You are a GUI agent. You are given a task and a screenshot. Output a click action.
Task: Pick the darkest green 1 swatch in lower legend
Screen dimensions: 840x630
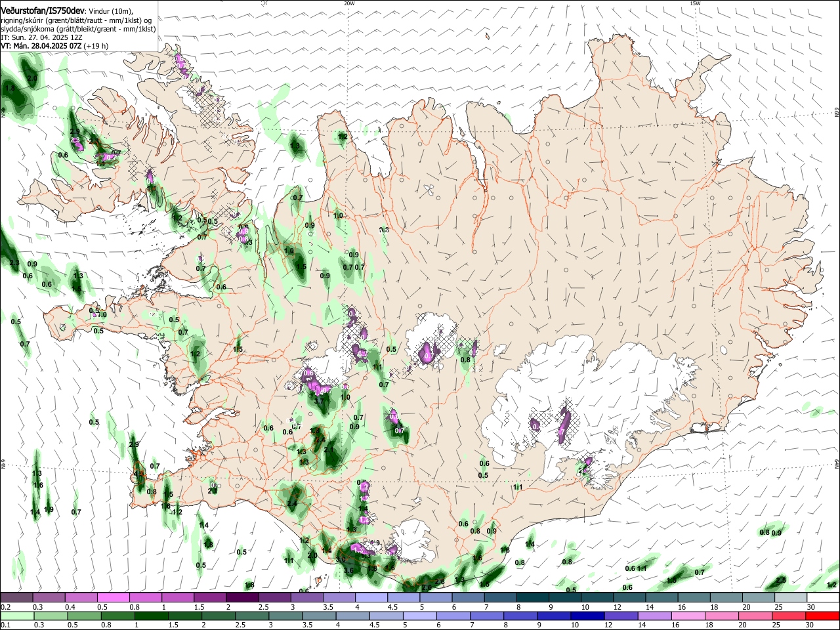[150, 616]
